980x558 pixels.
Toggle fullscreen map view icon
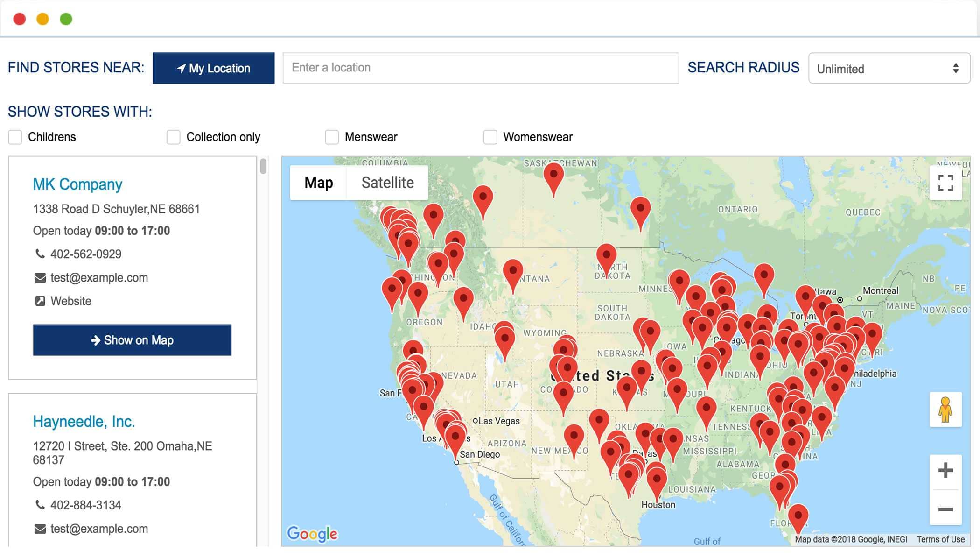coord(945,183)
